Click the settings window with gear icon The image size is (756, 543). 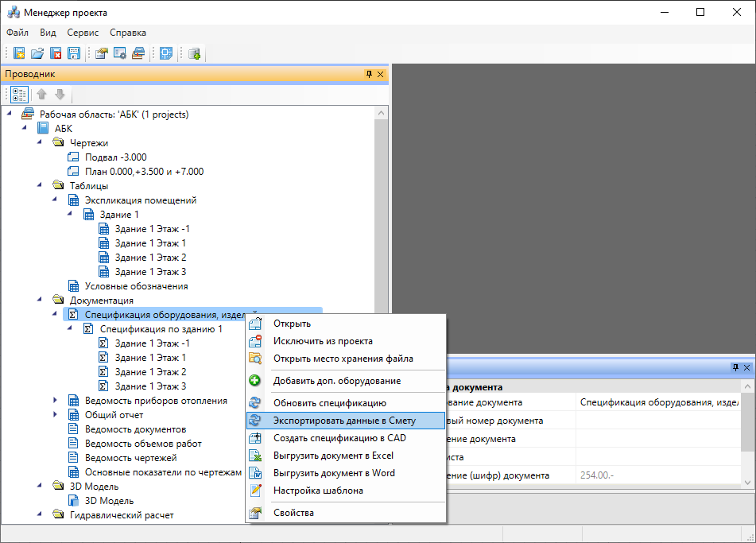pos(119,53)
